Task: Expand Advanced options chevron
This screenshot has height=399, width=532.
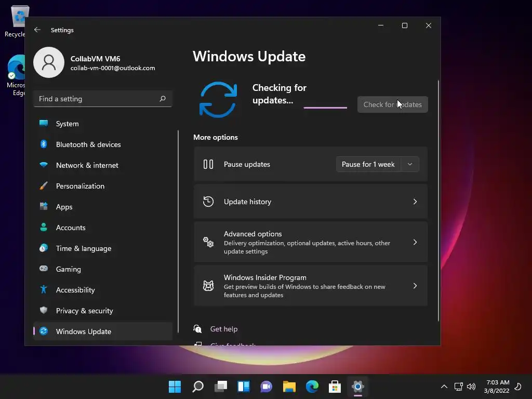Action: (415, 242)
